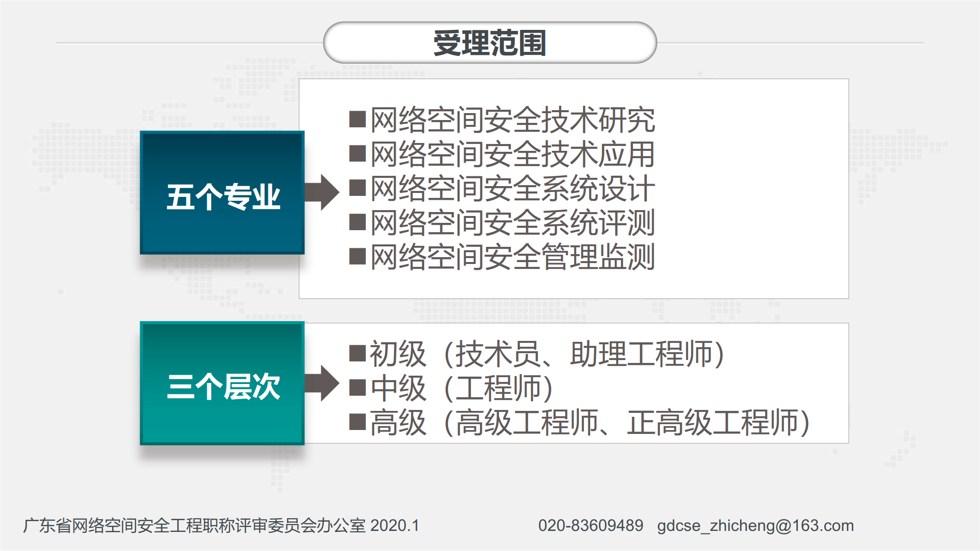Select the text 网络空间安全技术应用
The image size is (980, 551).
(512, 154)
